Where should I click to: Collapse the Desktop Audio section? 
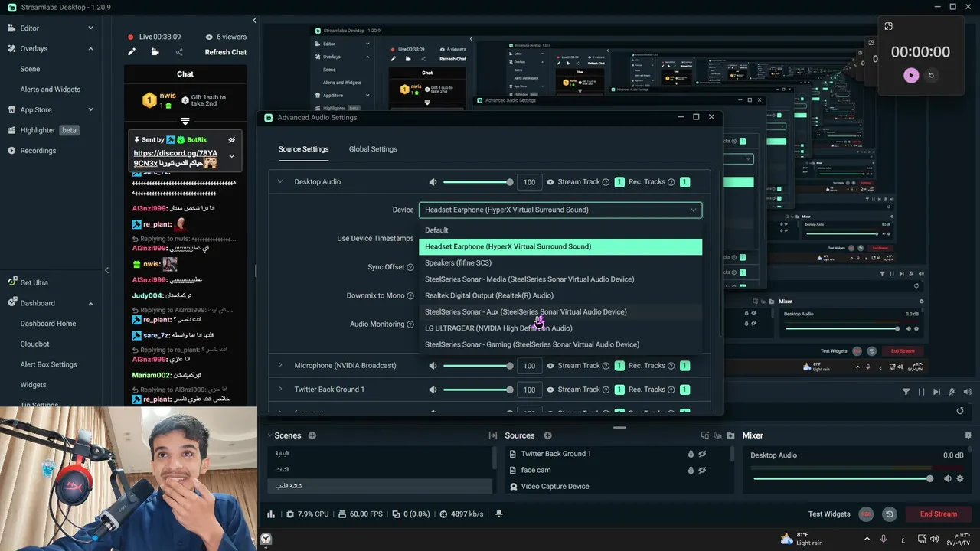tap(280, 182)
